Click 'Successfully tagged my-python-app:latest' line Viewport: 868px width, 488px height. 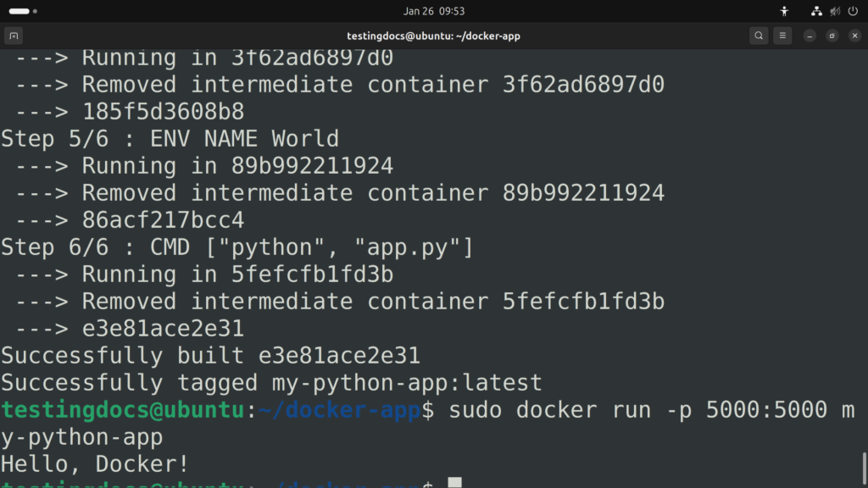coord(271,382)
